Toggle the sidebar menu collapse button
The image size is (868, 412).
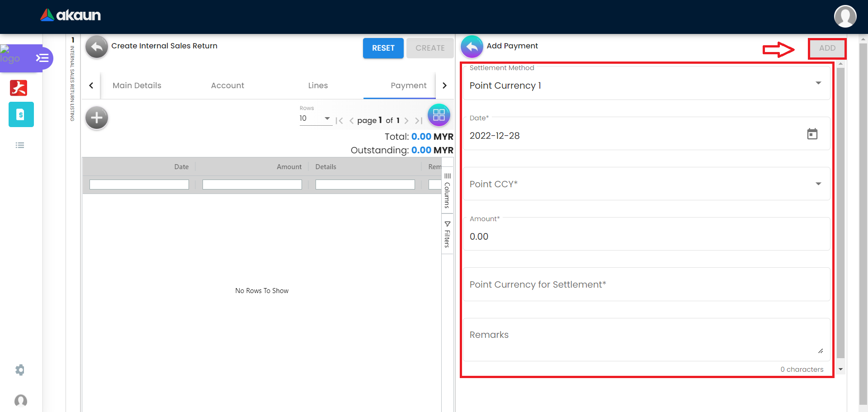[x=42, y=58]
